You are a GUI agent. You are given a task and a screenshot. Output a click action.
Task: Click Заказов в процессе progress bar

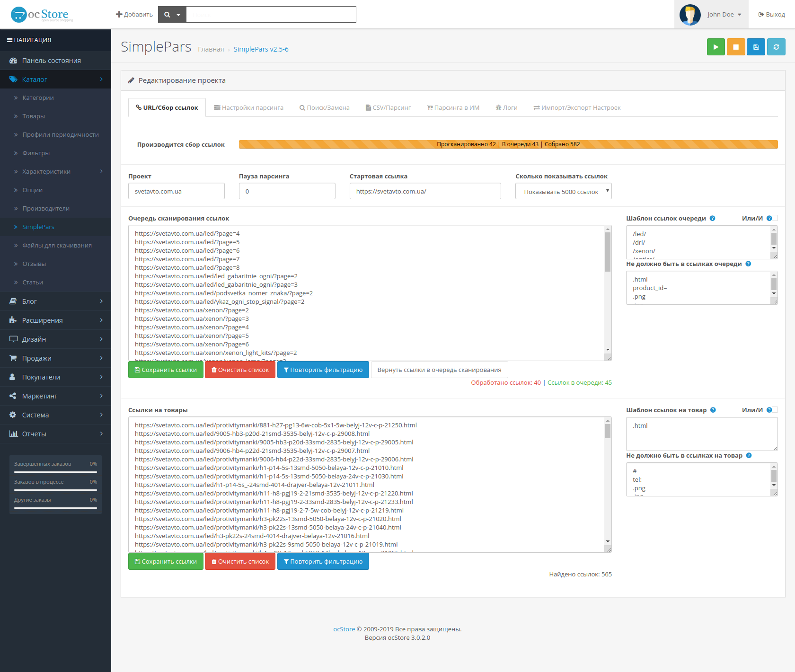coord(55,490)
